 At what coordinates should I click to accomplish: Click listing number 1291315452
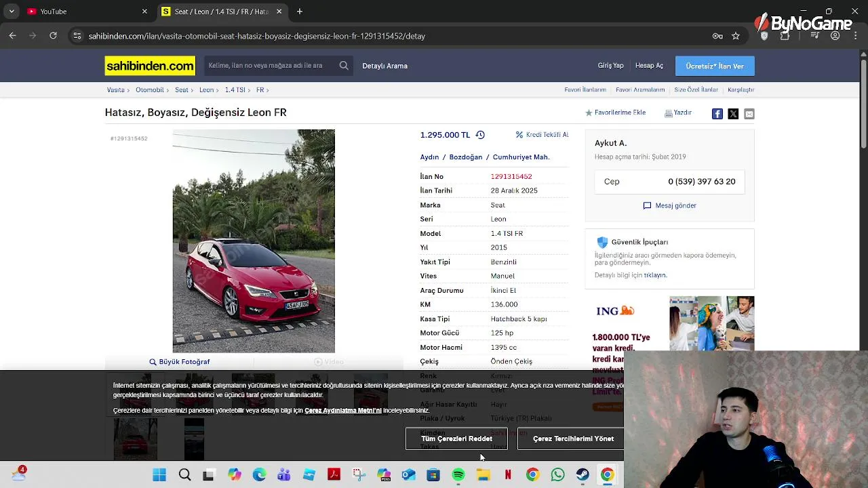[x=511, y=176]
